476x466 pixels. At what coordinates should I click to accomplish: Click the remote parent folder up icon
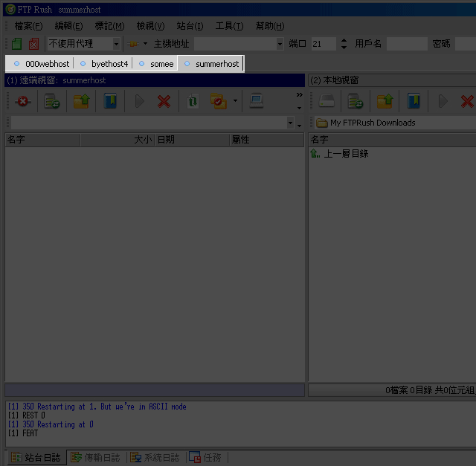[x=81, y=101]
